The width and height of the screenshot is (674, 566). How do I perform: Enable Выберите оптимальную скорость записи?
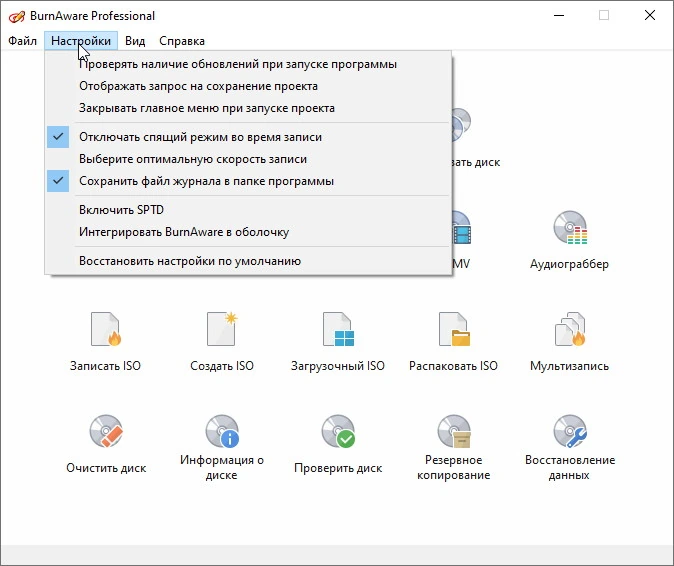tap(248, 159)
